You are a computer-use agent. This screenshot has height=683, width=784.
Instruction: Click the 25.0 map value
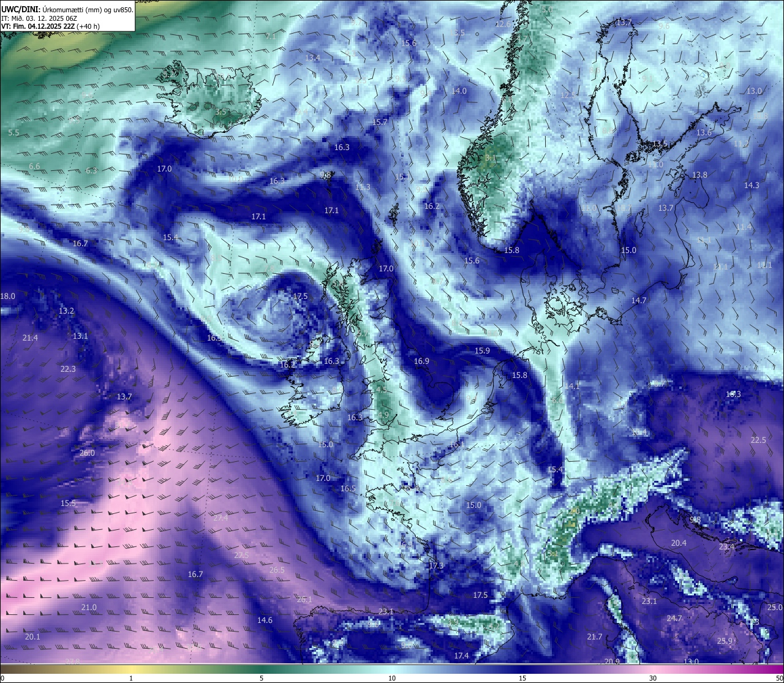pos(775,608)
